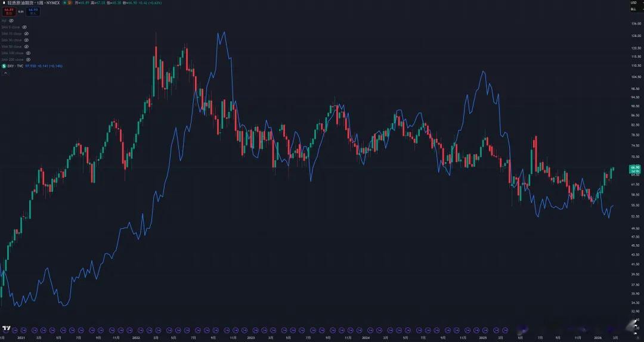Show the SMA 30 close indicator

tap(26, 41)
